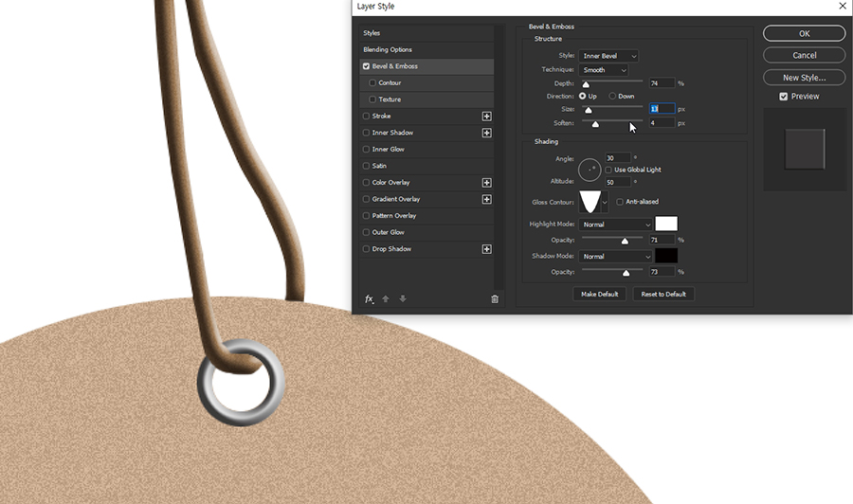The image size is (853, 504).
Task: Enable Anti-aliased for gloss contour
Action: pos(620,202)
